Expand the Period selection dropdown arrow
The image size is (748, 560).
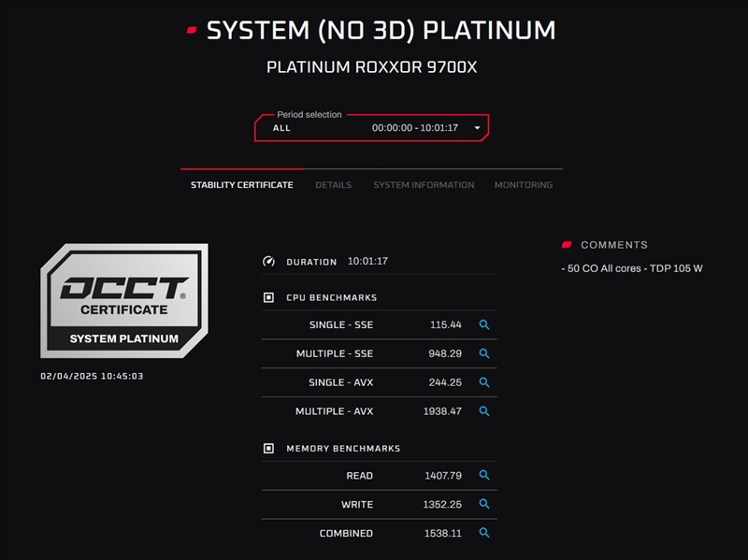tap(477, 128)
